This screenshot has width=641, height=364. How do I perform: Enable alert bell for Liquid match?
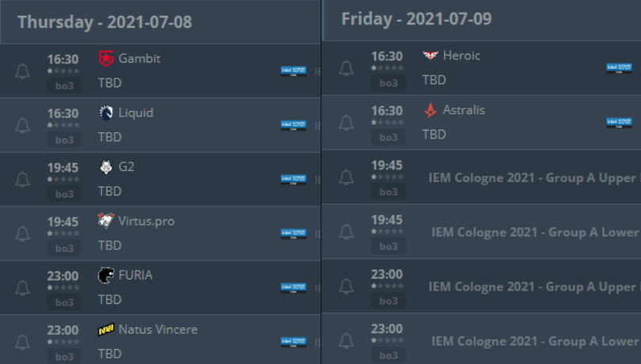(22, 125)
